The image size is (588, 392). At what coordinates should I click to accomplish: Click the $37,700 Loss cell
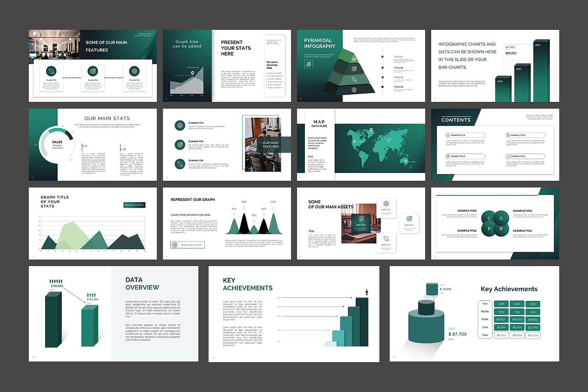533,327
